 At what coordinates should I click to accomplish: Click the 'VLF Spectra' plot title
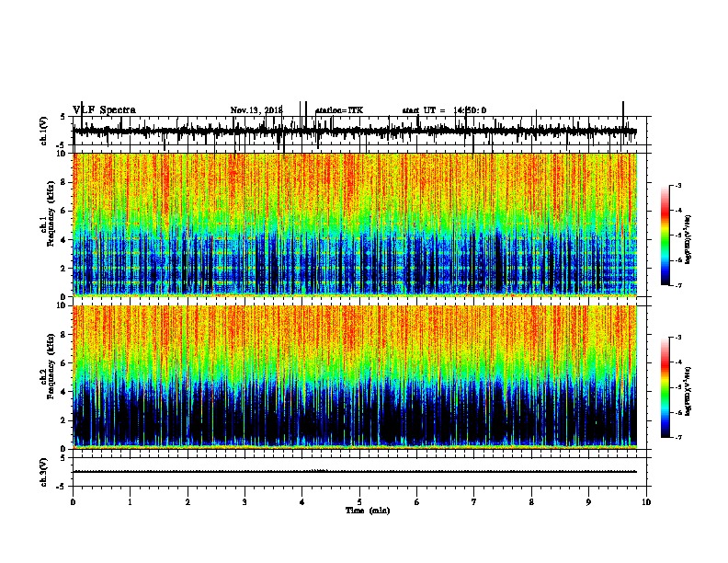[x=104, y=110]
